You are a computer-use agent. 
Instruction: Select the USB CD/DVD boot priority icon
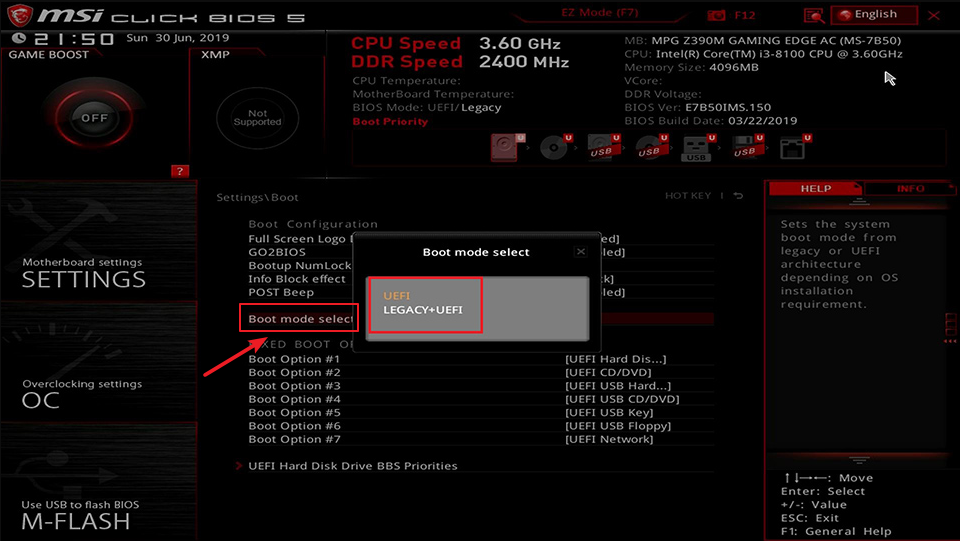pyautogui.click(x=651, y=147)
